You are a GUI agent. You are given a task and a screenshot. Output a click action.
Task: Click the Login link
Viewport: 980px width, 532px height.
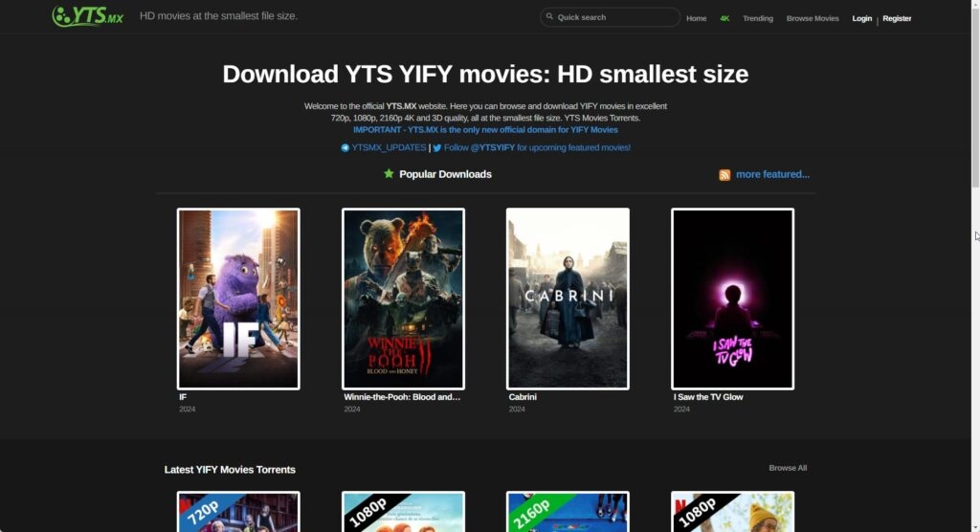point(862,18)
